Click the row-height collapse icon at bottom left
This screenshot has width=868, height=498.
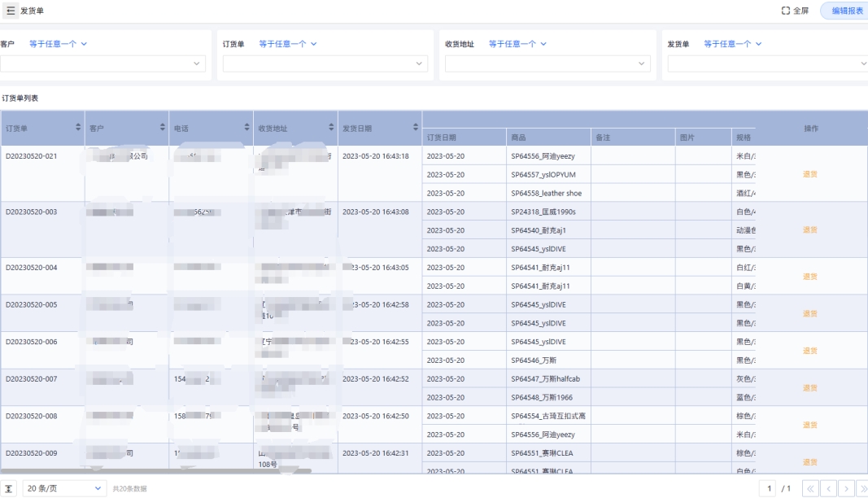tap(11, 488)
